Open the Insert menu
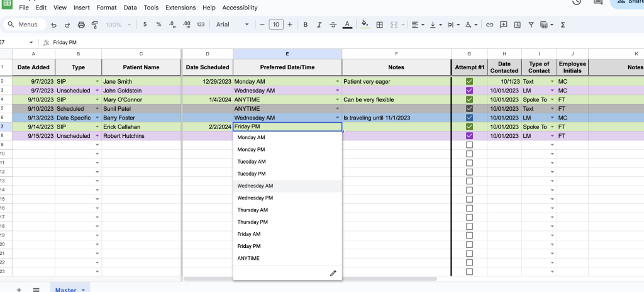The width and height of the screenshot is (644, 292). pos(82,8)
